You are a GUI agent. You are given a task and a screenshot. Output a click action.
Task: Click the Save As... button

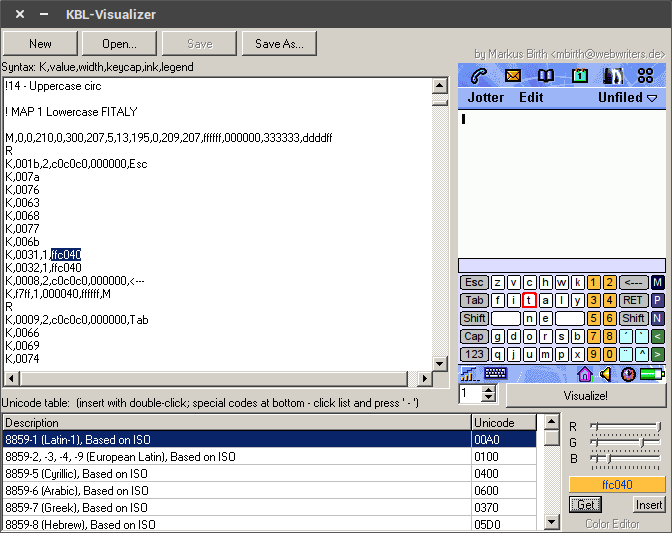pyautogui.click(x=279, y=44)
